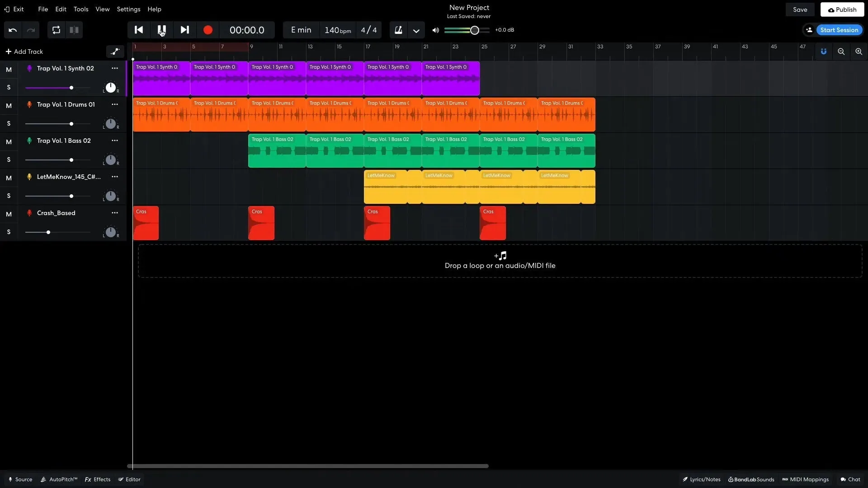Adjust the master volume slider knob
Image resolution: width=868 pixels, height=488 pixels.
474,30
